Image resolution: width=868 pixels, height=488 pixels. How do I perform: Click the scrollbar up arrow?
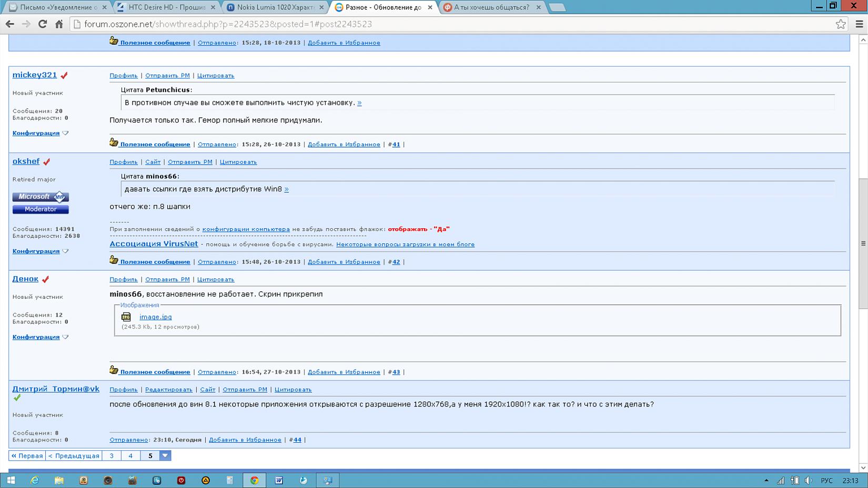click(x=863, y=40)
